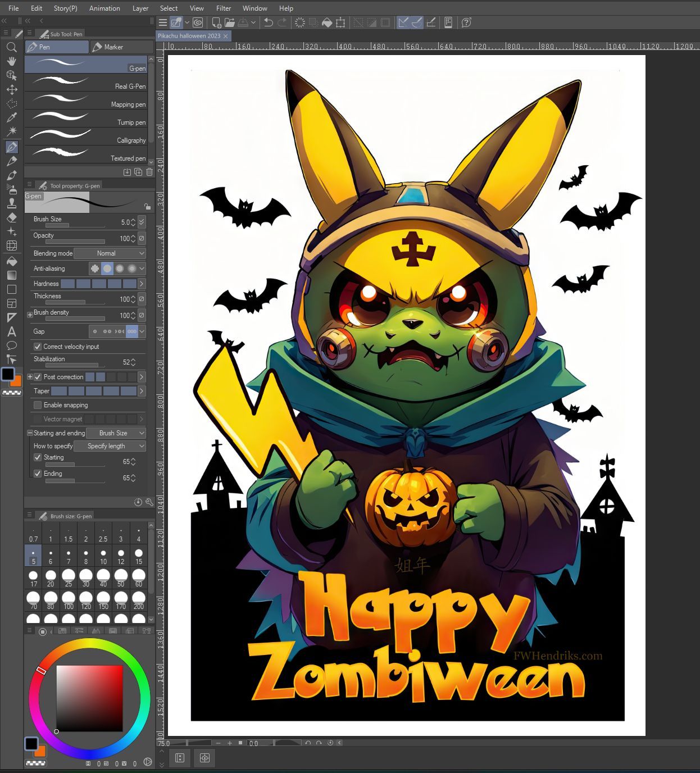Expand the Post correction plus expander
Image resolution: width=700 pixels, height=773 pixels.
30,377
